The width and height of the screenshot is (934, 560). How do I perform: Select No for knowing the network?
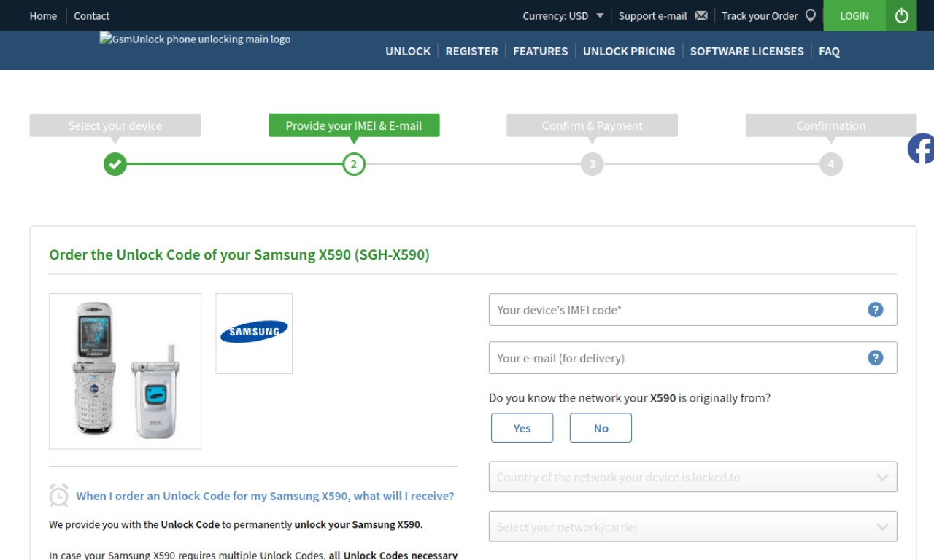pyautogui.click(x=601, y=428)
